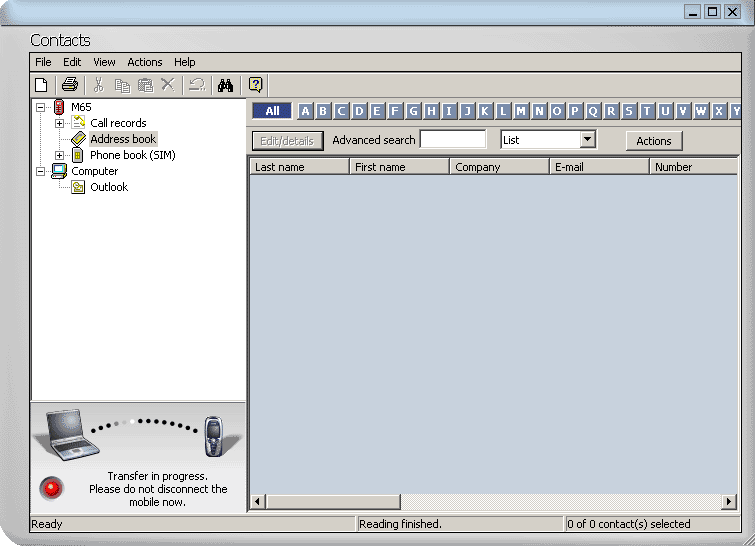Click the Actions button beside List
755x546 pixels.
click(x=654, y=141)
